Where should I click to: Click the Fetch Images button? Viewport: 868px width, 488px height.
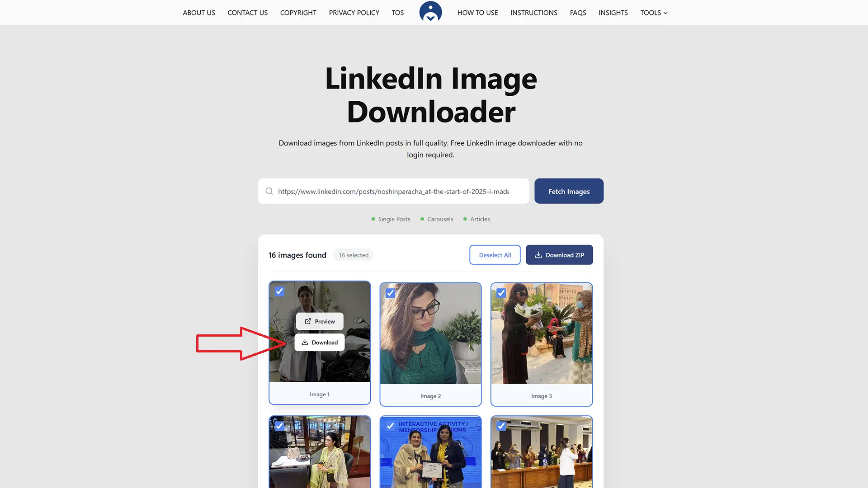569,191
